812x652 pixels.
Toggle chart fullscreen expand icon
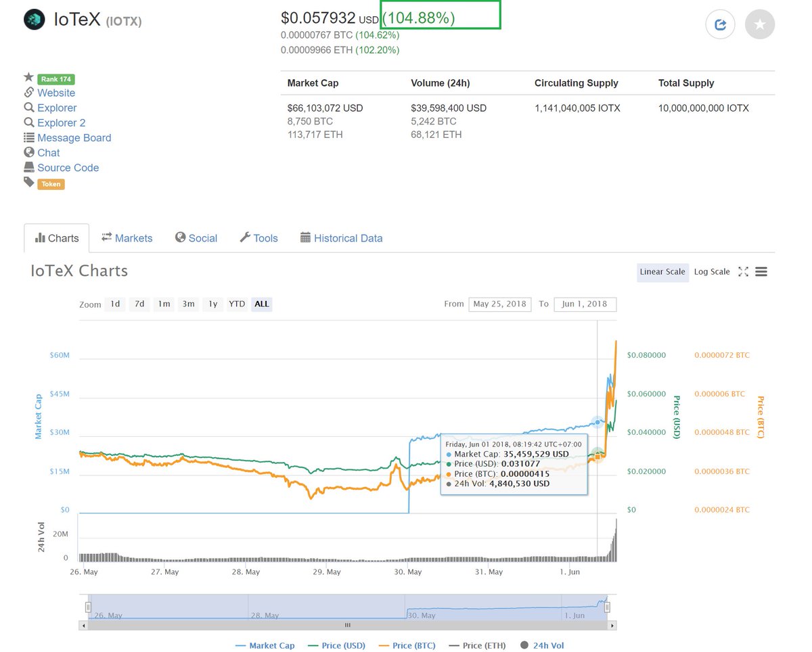tap(743, 272)
